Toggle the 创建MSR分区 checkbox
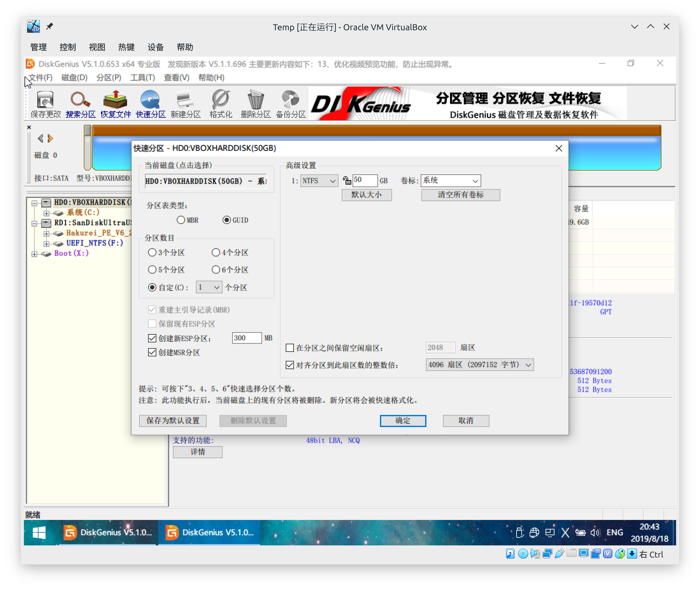Image resolution: width=700 pixels, height=589 pixels. 152,352
